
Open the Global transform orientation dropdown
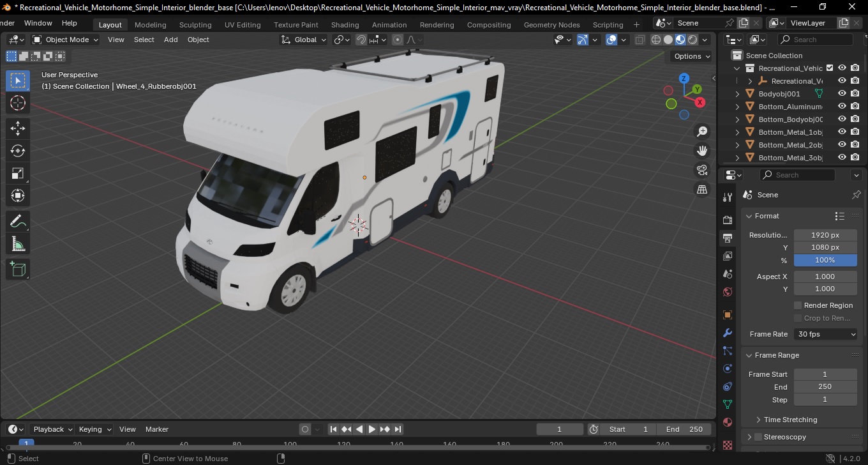[x=304, y=40]
